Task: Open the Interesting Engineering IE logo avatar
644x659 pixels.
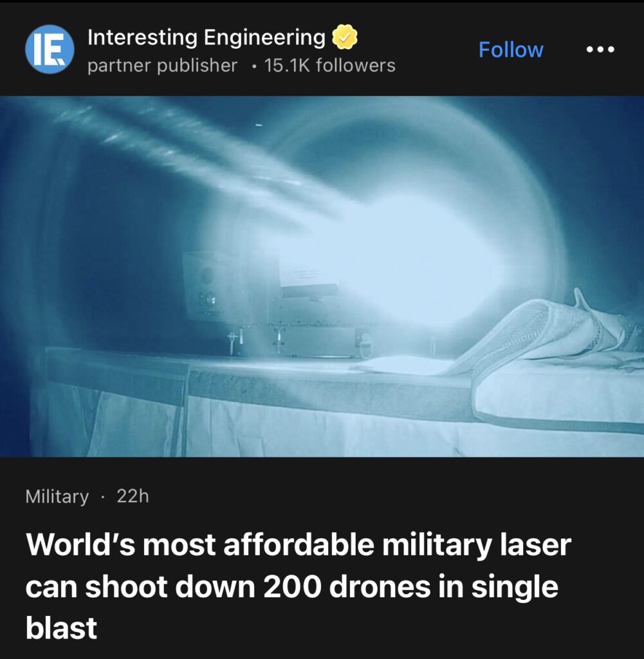Action: pos(50,50)
